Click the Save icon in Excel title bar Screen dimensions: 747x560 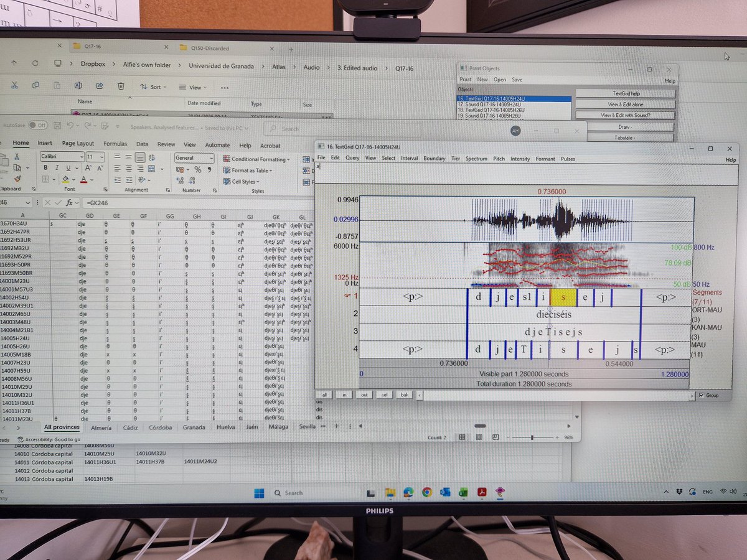click(57, 126)
